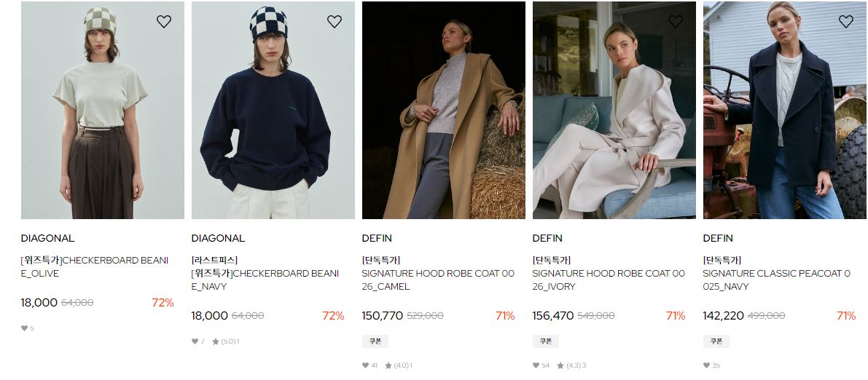Toggle wishlist heart on navy peacoat image
Viewport: 868px width, 380px height.
(x=846, y=22)
